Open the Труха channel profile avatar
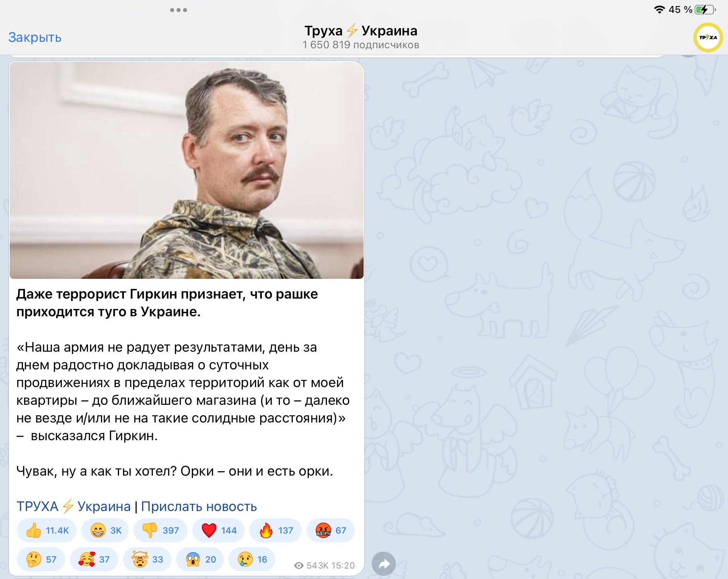This screenshot has width=728, height=579. [708, 37]
